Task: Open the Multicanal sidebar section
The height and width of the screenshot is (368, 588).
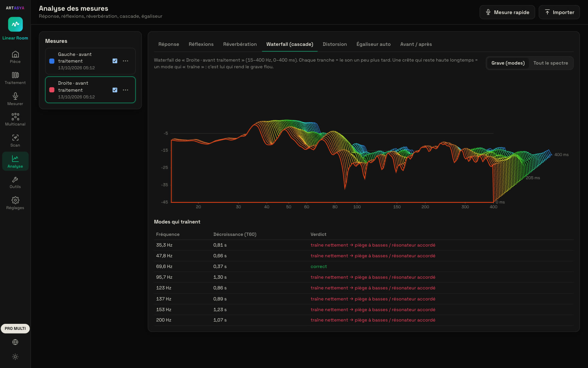Action: point(15,119)
